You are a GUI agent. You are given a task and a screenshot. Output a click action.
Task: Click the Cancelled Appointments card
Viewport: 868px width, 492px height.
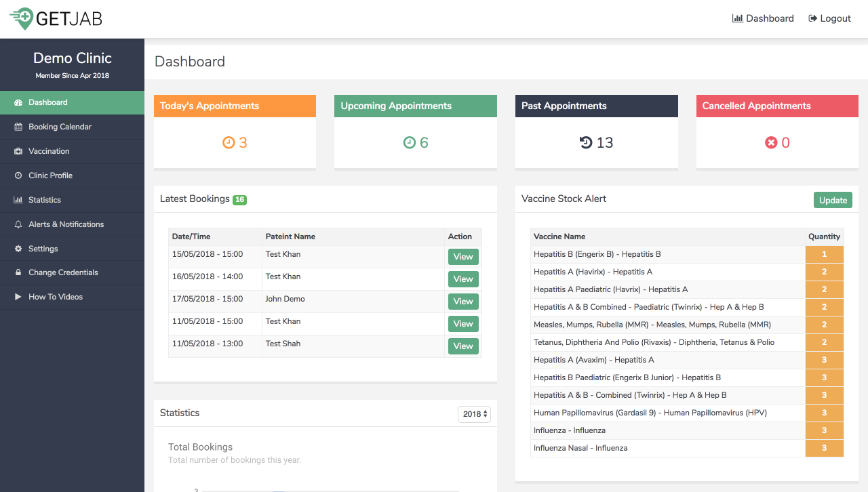777,131
